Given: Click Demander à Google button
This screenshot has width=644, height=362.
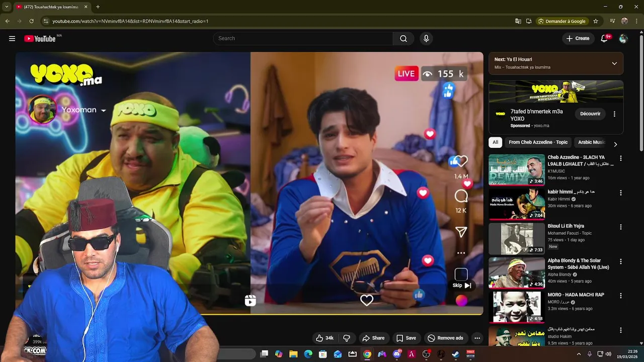Looking at the screenshot, I should click(x=561, y=21).
